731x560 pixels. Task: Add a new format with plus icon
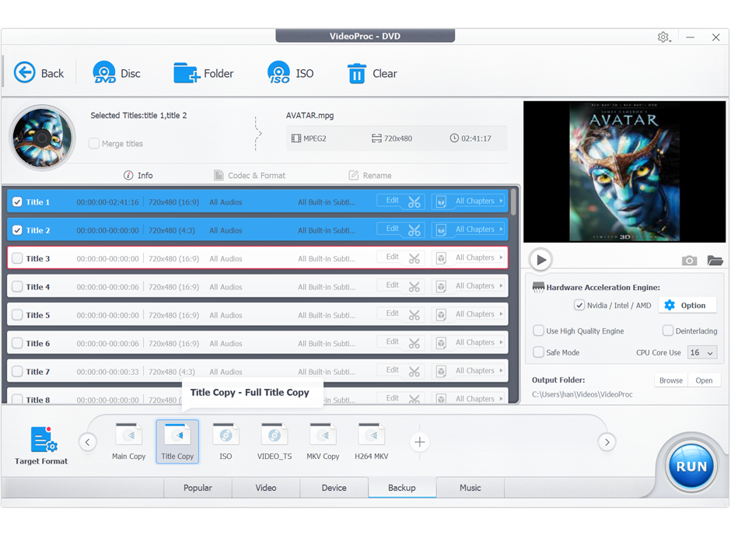(x=420, y=442)
